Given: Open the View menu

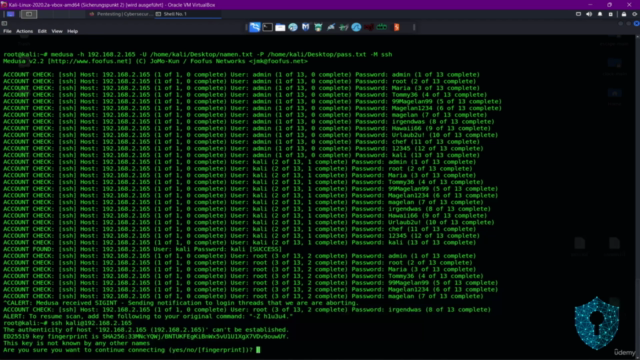Looking at the screenshot, I should [x=57, y=31].
